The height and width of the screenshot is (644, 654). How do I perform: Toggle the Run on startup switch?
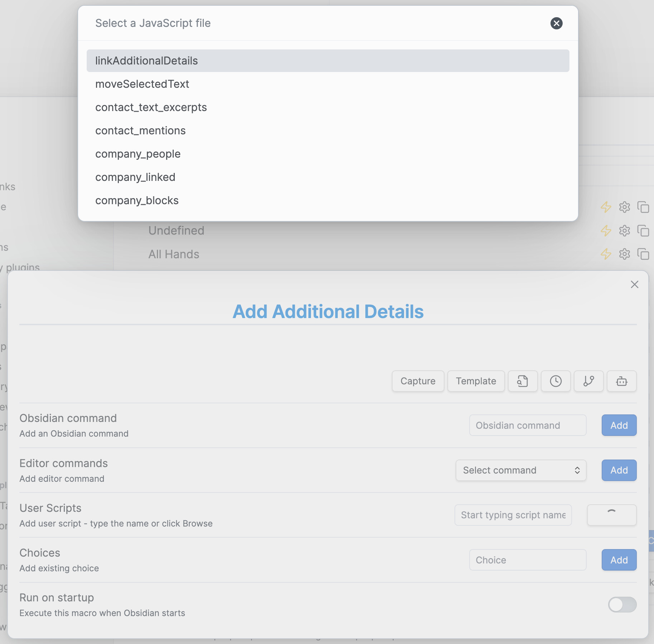click(622, 605)
